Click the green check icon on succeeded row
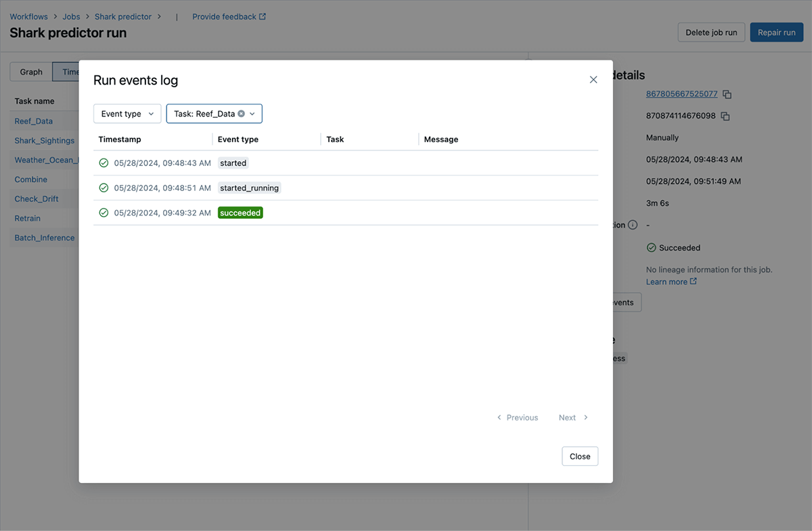 click(x=104, y=213)
